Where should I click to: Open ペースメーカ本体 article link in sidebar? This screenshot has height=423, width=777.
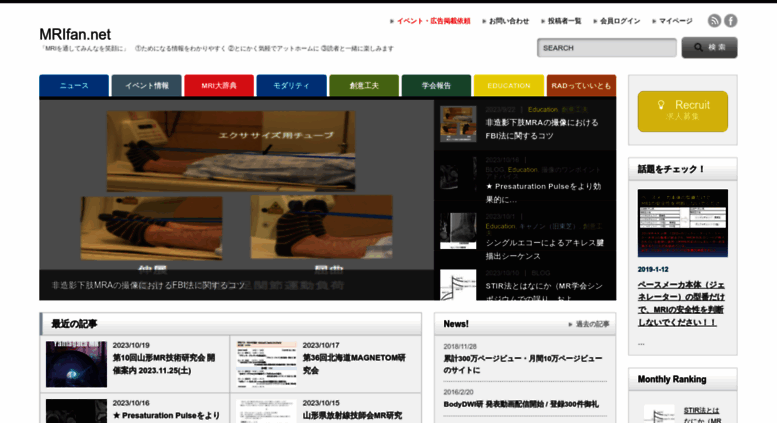(x=681, y=303)
